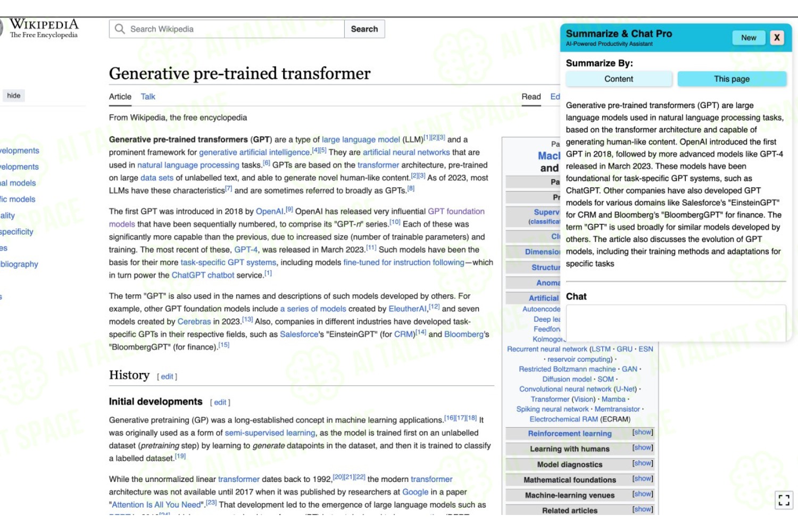Open the OpenAI link
The width and height of the screenshot is (798, 532).
click(270, 211)
